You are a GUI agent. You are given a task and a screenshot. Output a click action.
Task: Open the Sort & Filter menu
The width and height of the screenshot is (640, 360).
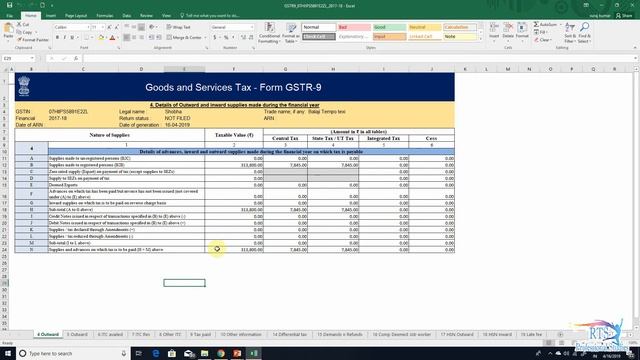pos(570,33)
